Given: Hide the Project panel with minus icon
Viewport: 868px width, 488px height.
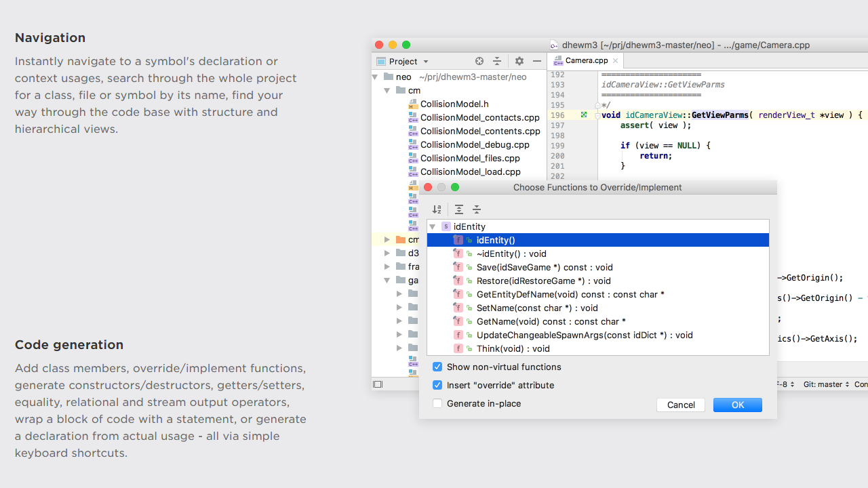Looking at the screenshot, I should (x=537, y=61).
